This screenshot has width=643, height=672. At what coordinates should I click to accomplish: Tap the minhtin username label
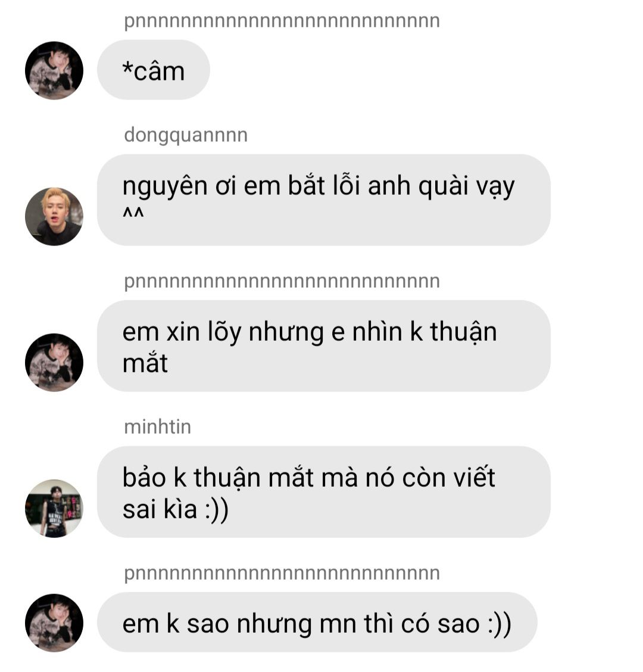[x=157, y=427]
